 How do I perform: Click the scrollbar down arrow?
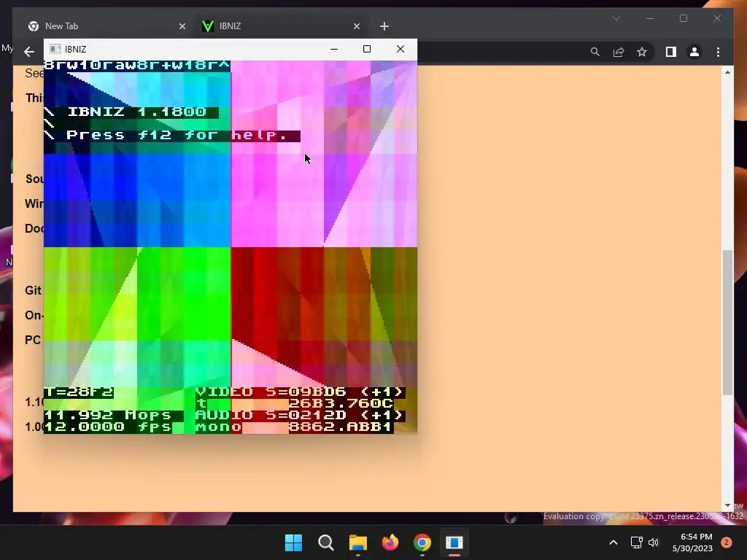pos(727,505)
